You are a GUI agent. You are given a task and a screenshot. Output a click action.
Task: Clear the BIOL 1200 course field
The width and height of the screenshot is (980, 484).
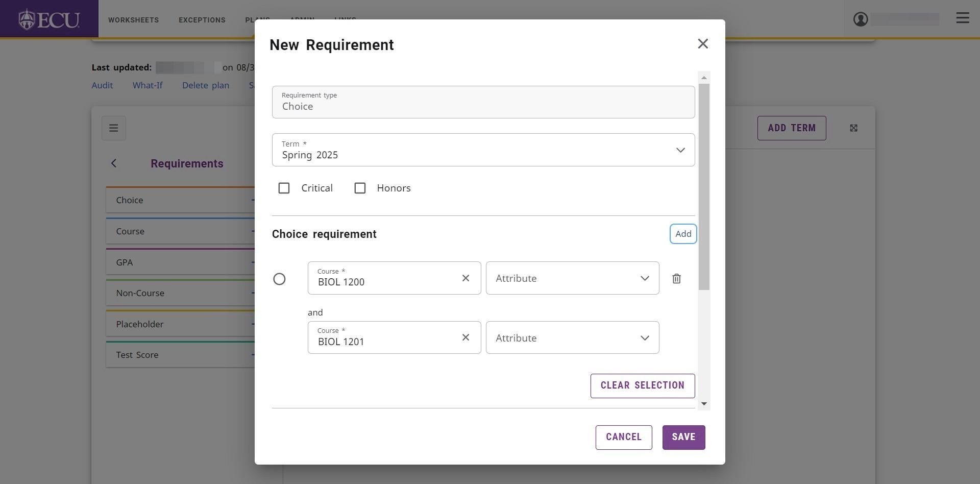465,278
